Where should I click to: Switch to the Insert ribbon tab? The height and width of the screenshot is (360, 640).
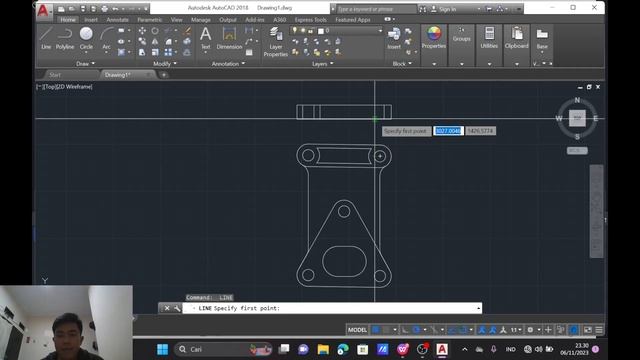[x=91, y=20]
